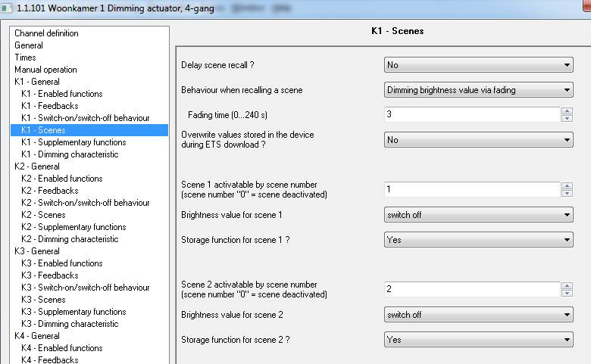The image size is (591, 364).
Task: Open Manual operation parameter page
Action: click(45, 70)
